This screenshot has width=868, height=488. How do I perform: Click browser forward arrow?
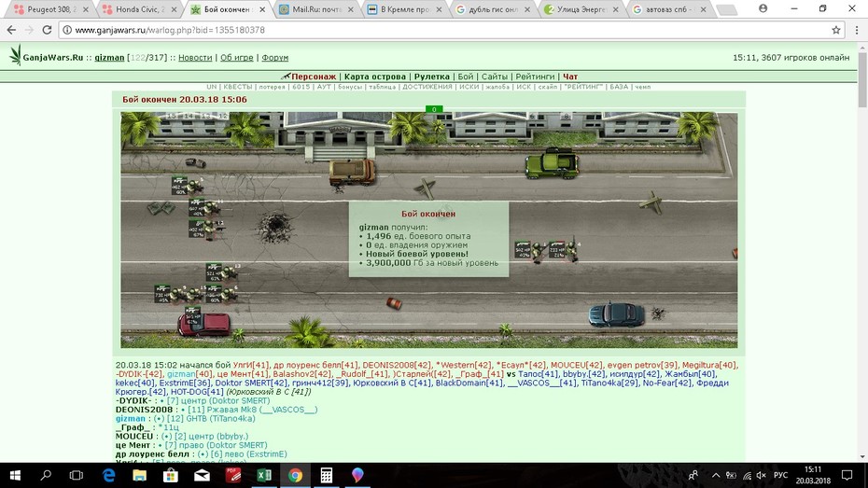[x=29, y=30]
